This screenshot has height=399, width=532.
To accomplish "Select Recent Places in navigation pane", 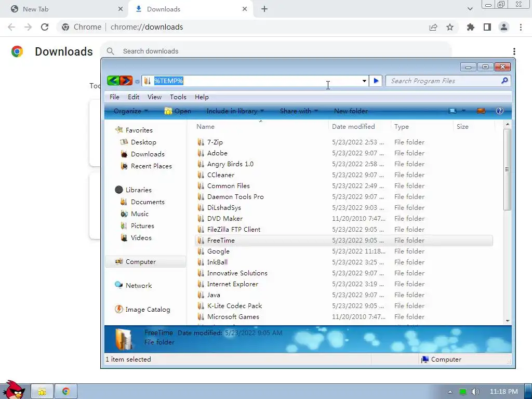I will (x=146, y=166).
